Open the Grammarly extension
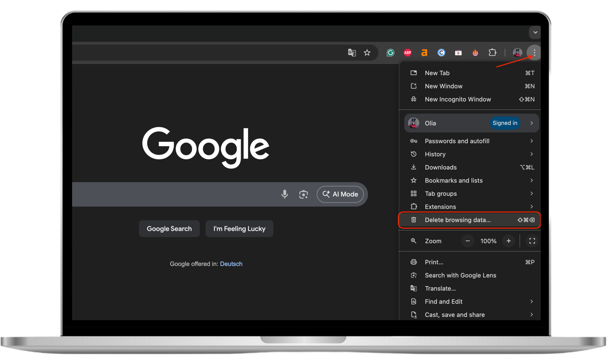 (x=390, y=52)
